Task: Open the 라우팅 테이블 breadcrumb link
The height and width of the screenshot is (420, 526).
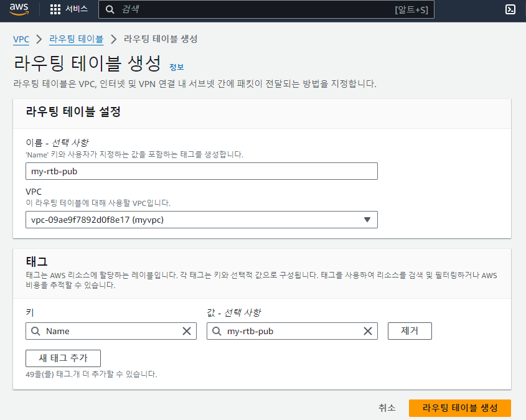Action: [x=76, y=39]
